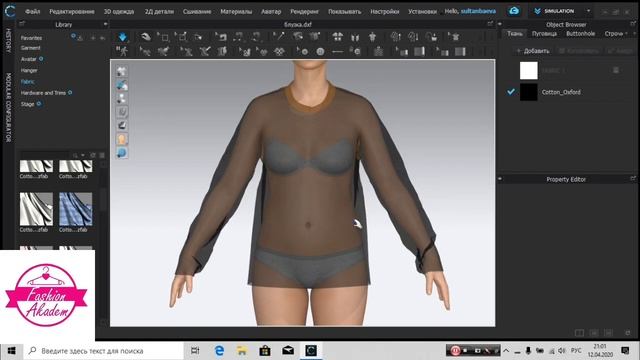Viewport: 640px width, 360px height.
Task: Click the plus icon in the Library header
Action: [x=93, y=38]
